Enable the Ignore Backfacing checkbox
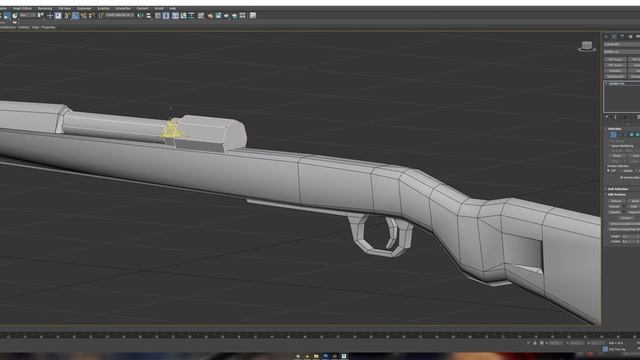This screenshot has height=360, width=640. click(x=610, y=146)
